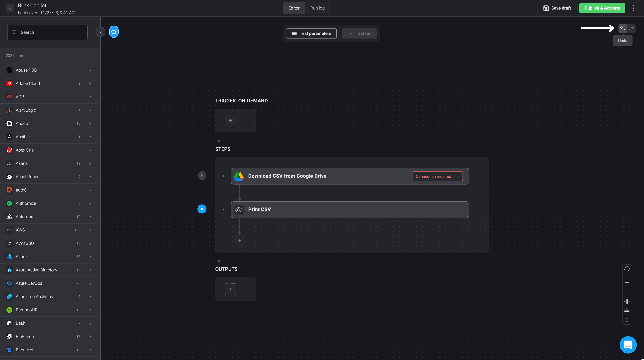Image resolution: width=644 pixels, height=360 pixels.
Task: Select the Editor tab
Action: point(294,8)
